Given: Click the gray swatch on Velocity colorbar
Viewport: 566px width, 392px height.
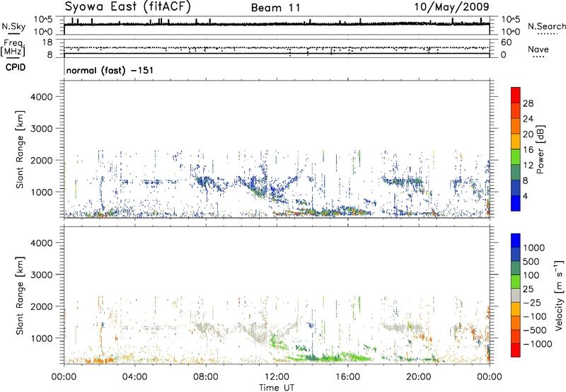Looking at the screenshot, I should 516,295.
